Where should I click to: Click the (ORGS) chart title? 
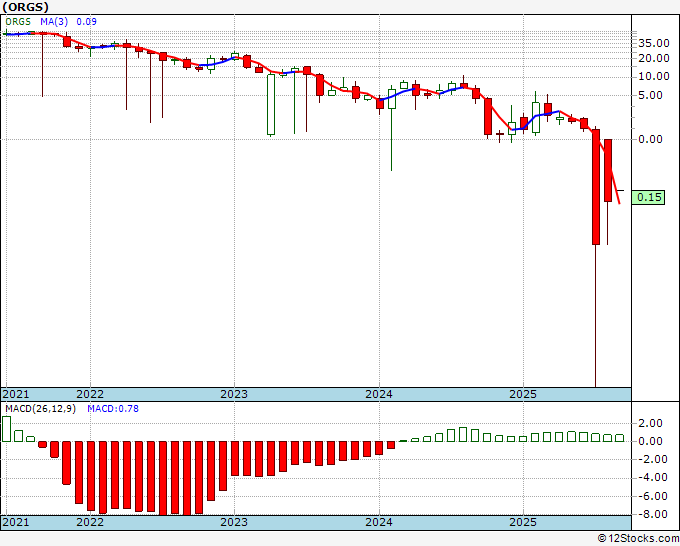25,7
